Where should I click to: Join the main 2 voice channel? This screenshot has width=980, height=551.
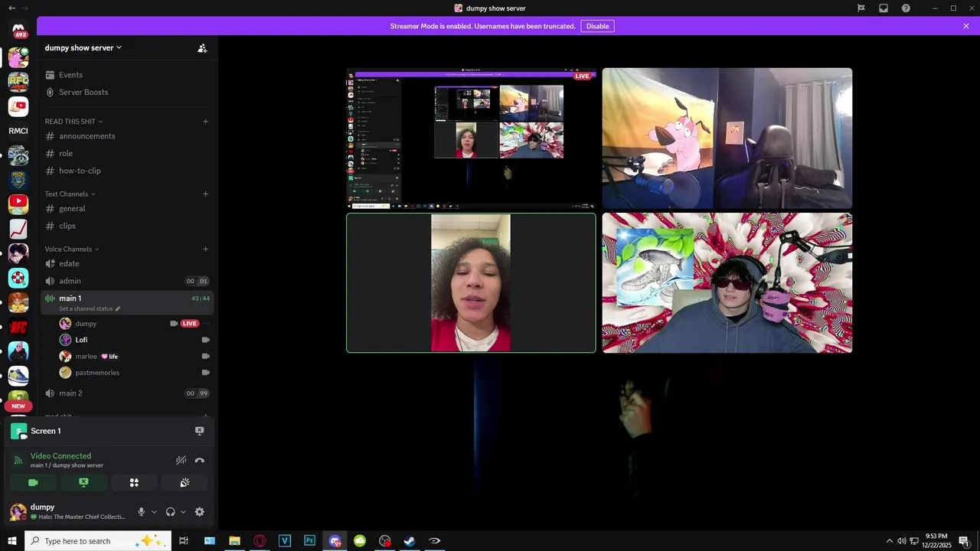click(x=127, y=393)
